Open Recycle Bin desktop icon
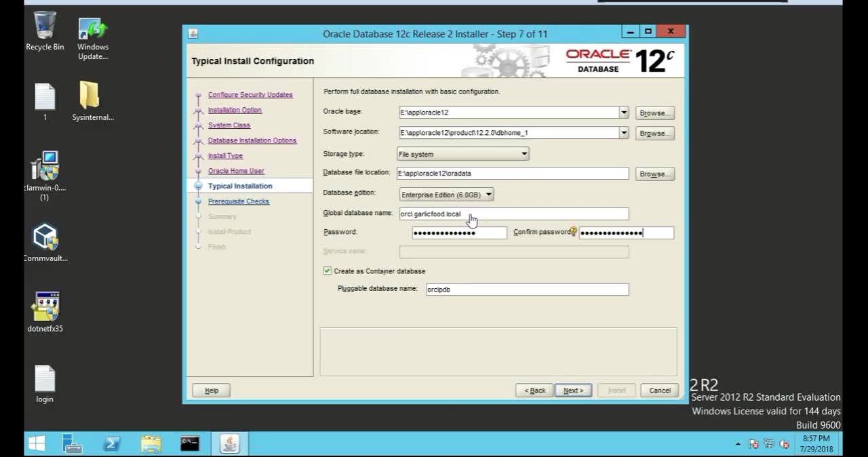This screenshot has height=457, width=868. point(45,31)
